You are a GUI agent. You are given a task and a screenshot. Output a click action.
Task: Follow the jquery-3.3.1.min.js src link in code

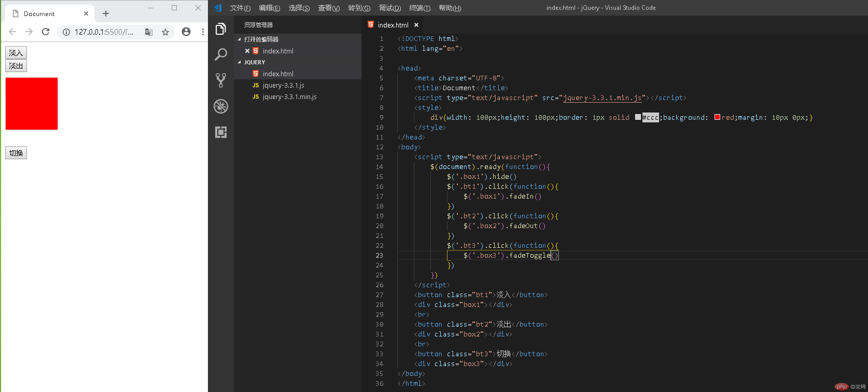pyautogui.click(x=603, y=97)
